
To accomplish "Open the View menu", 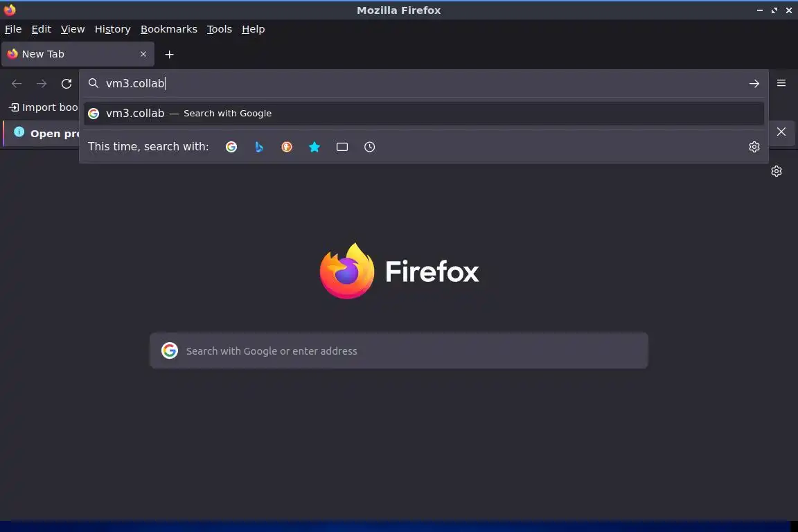I will (73, 29).
